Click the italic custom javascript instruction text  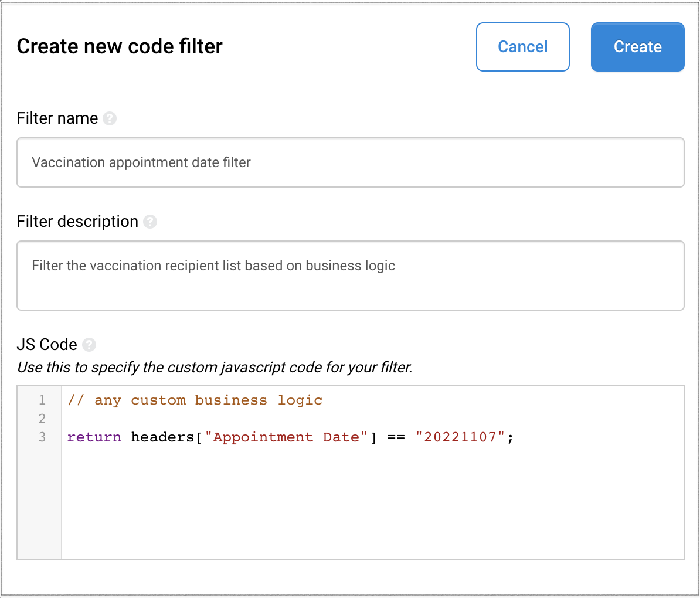click(x=215, y=368)
